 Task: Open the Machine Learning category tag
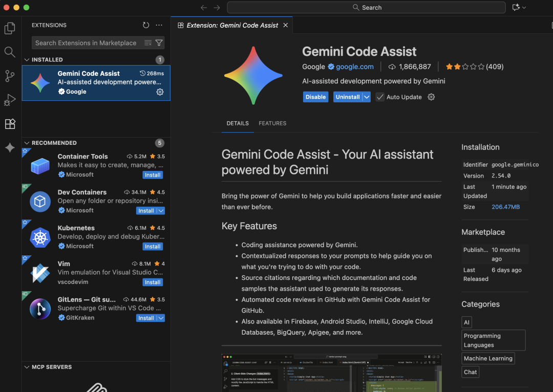tap(488, 358)
